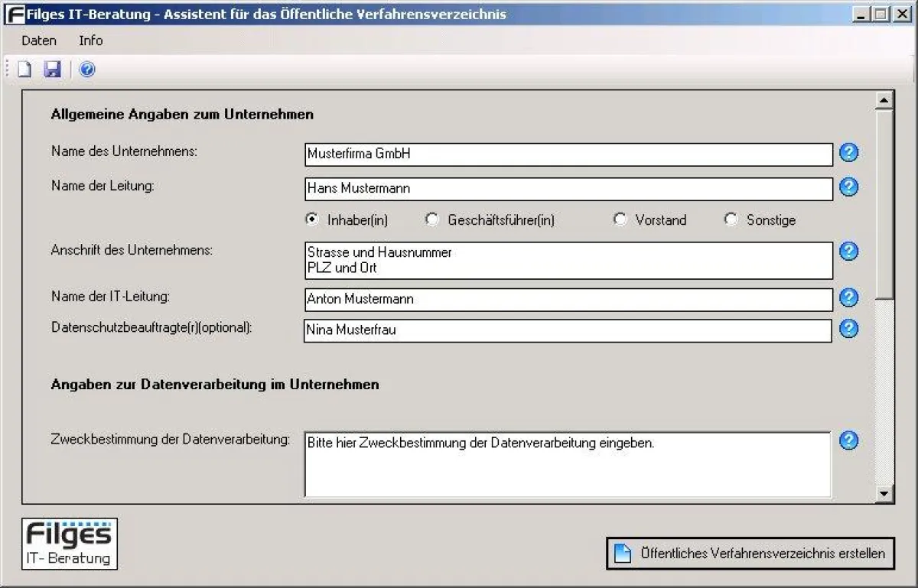918x588 pixels.
Task: Click the Musterfirma GmbH name field
Action: coord(568,154)
